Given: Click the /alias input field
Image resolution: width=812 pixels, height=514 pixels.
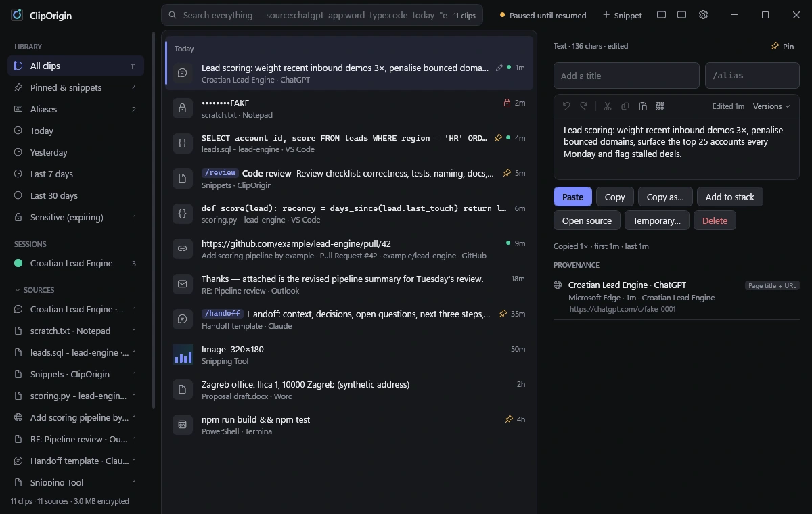Looking at the screenshot, I should 752,76.
